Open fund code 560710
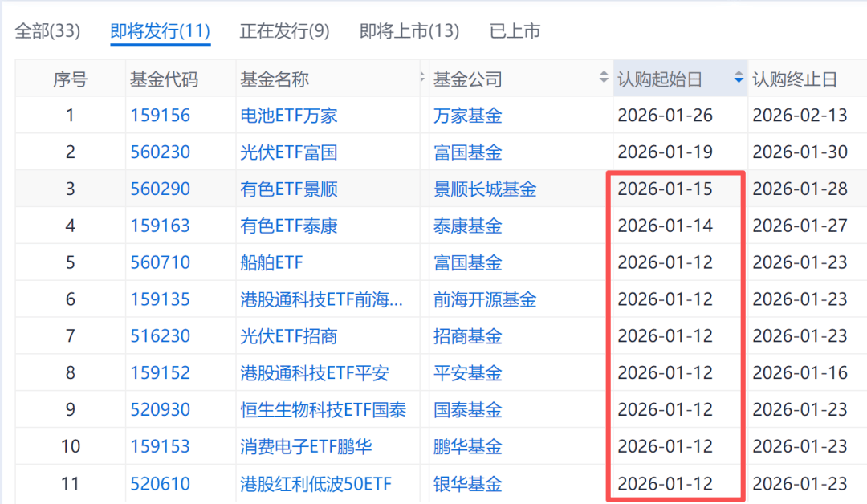Viewport: 867px width, 504px height. click(161, 262)
